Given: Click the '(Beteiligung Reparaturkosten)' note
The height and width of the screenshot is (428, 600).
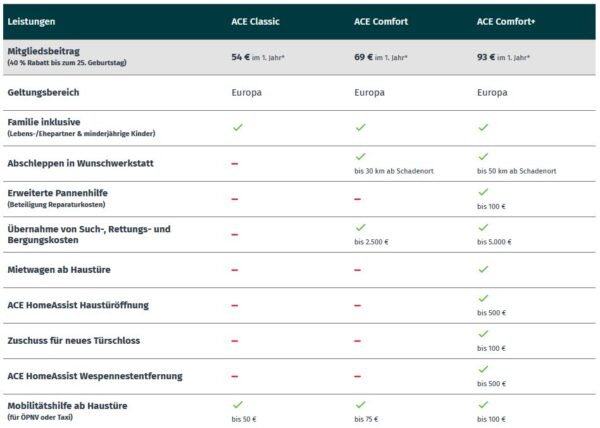Looking at the screenshot, I should pos(56,205).
